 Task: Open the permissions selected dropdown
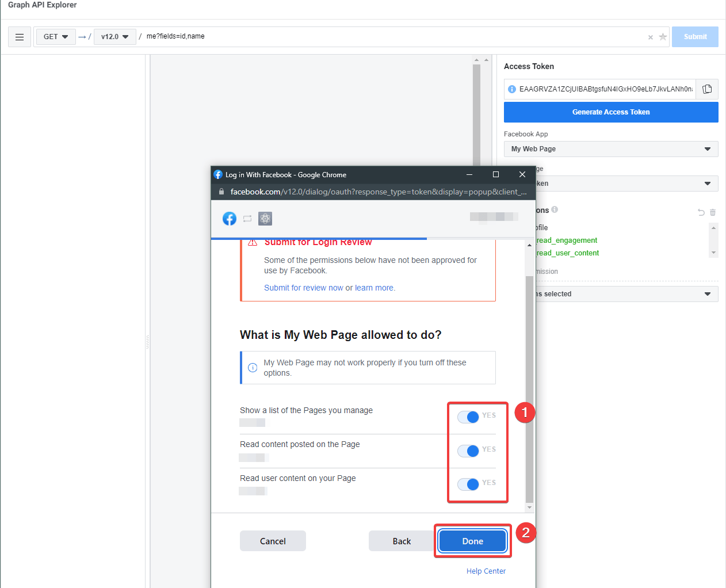pyautogui.click(x=627, y=294)
